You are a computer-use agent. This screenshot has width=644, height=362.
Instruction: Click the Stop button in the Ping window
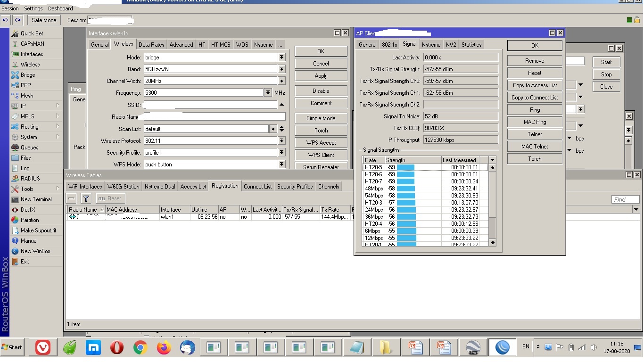click(606, 74)
